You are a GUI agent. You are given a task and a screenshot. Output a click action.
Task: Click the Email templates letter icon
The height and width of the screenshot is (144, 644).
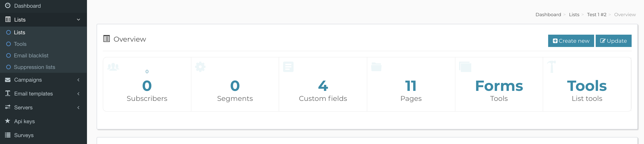[8, 93]
